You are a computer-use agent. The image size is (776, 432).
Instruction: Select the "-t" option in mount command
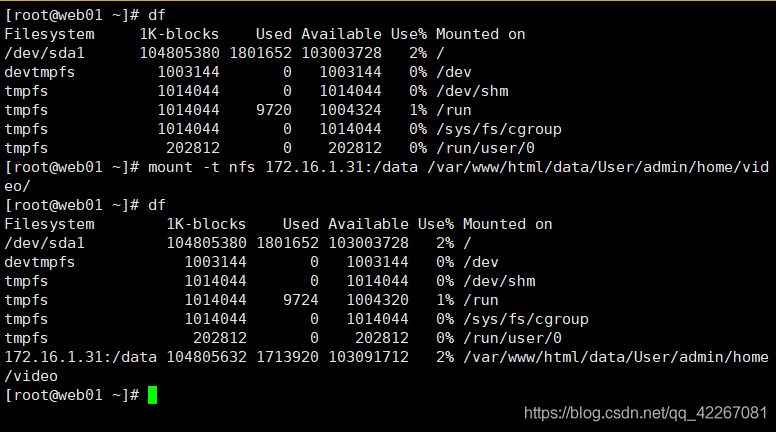211,167
